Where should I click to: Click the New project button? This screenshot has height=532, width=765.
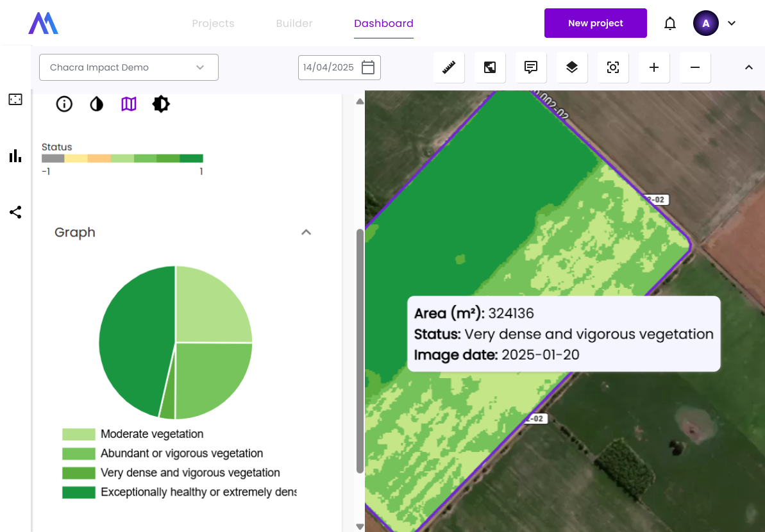(x=595, y=24)
